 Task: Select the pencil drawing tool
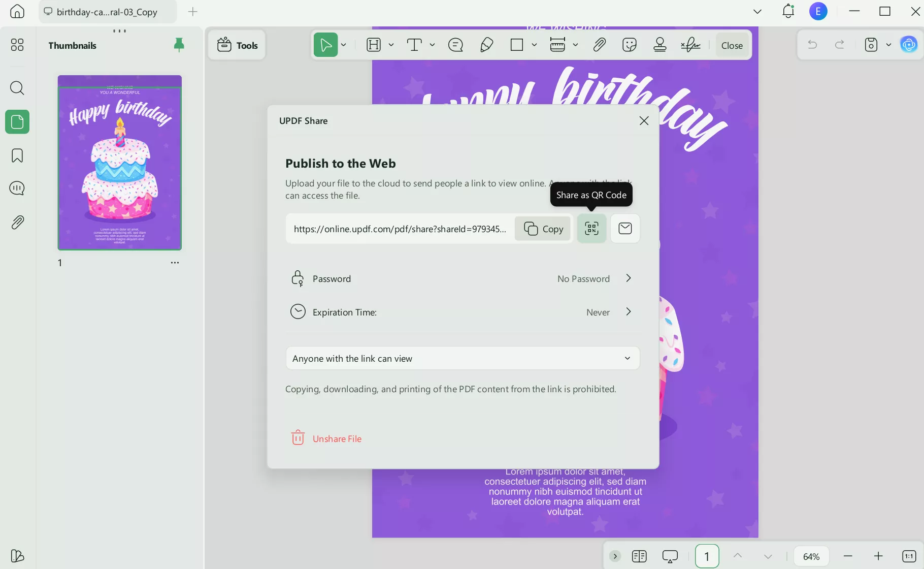486,45
